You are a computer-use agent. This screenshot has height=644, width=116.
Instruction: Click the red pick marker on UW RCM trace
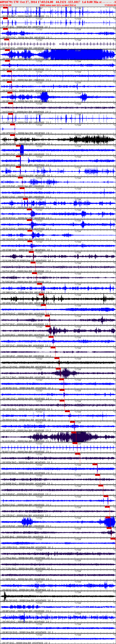[29, 209]
